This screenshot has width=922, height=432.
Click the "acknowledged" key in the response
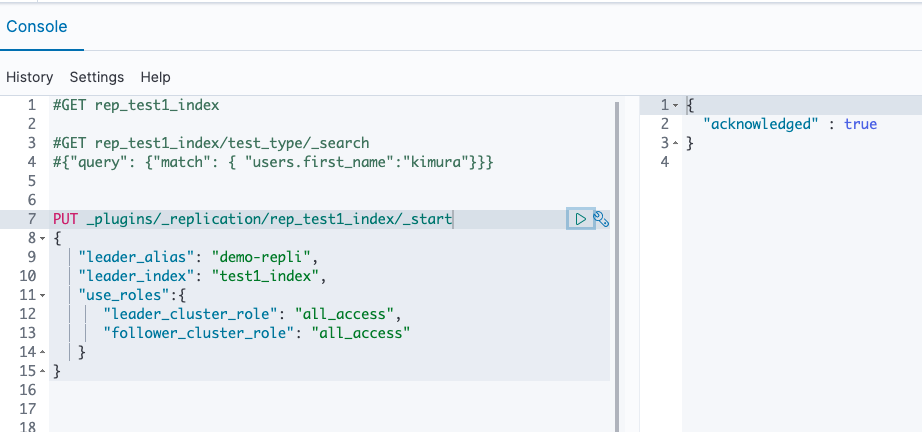761,125
